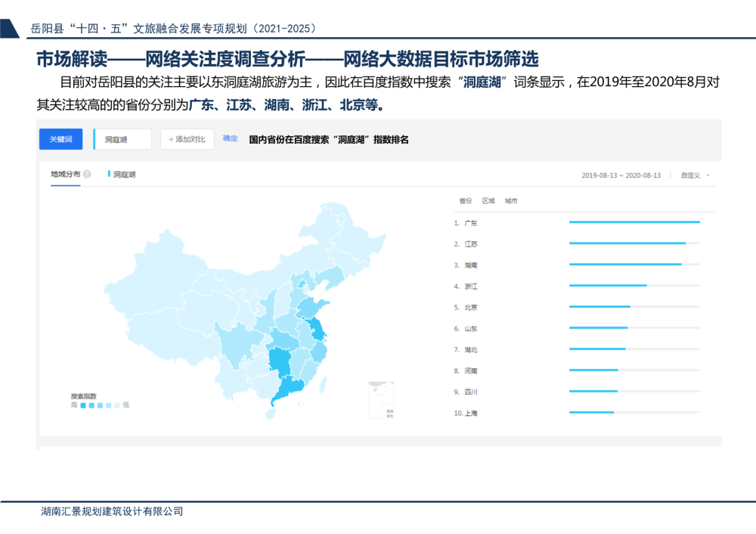The height and width of the screenshot is (534, 756).
Task: Open the 自定义 date range dropdown
Action: 695,175
